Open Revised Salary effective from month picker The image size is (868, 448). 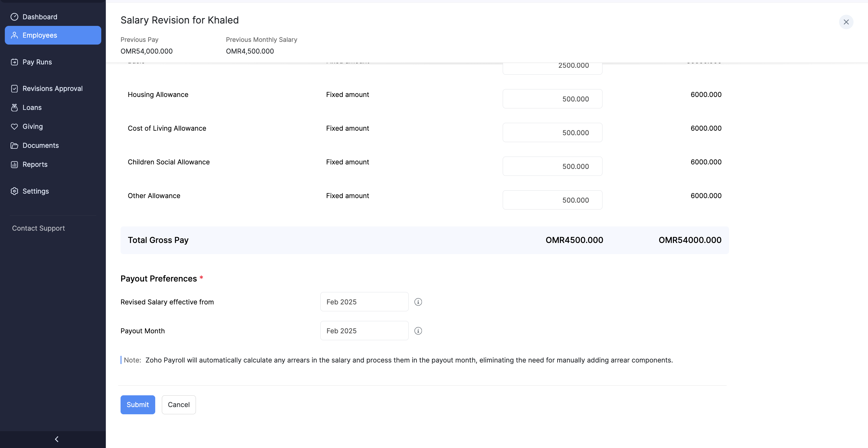364,302
